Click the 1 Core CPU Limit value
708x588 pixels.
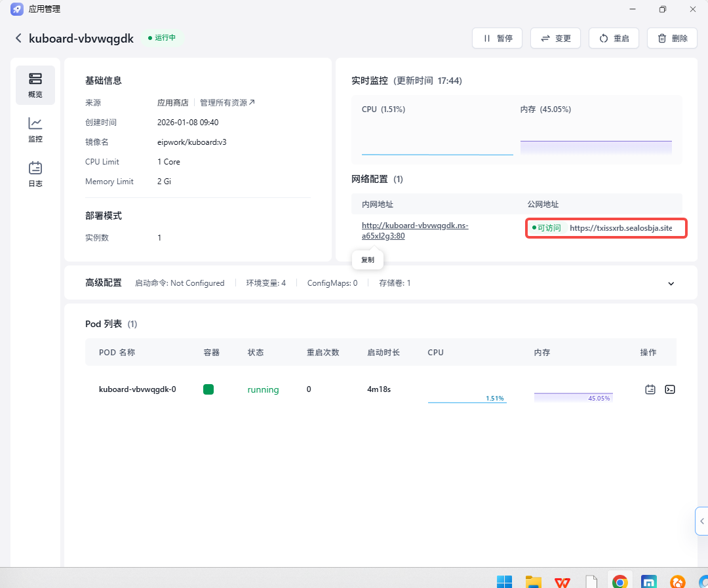(x=168, y=162)
